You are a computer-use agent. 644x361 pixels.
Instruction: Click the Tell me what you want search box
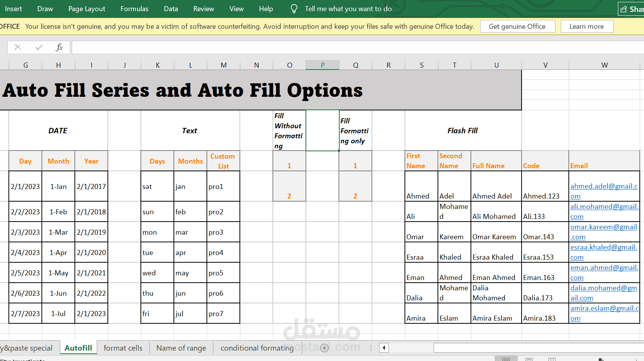click(x=348, y=9)
